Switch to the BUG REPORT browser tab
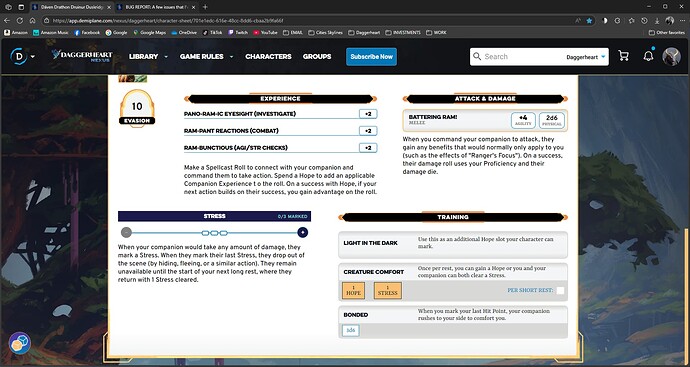 tap(157, 7)
